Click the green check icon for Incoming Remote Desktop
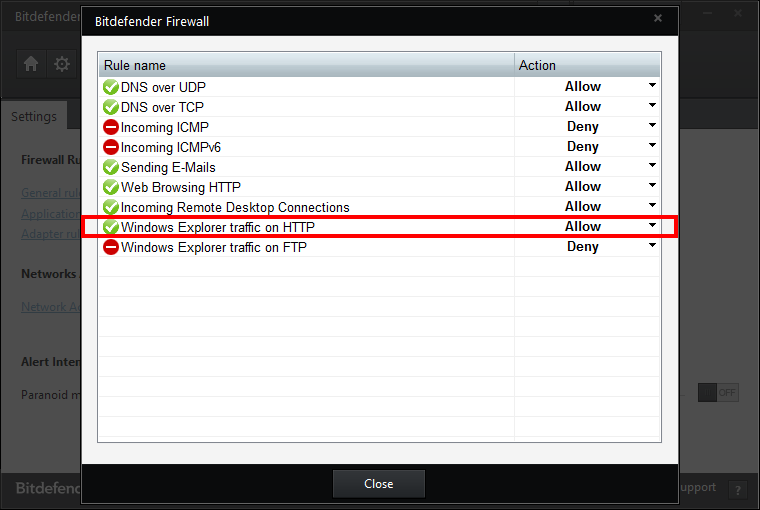Image resolution: width=760 pixels, height=510 pixels. pos(110,207)
